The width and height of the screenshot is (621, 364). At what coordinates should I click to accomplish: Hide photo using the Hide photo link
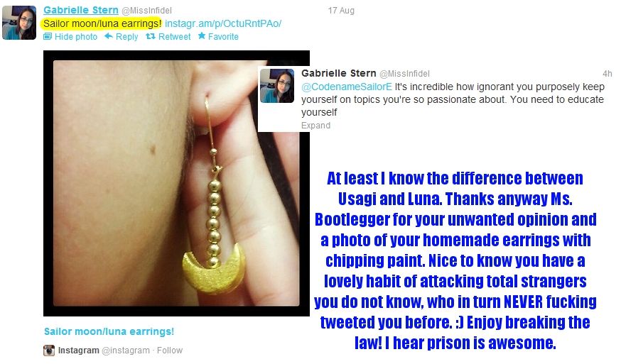pyautogui.click(x=75, y=37)
